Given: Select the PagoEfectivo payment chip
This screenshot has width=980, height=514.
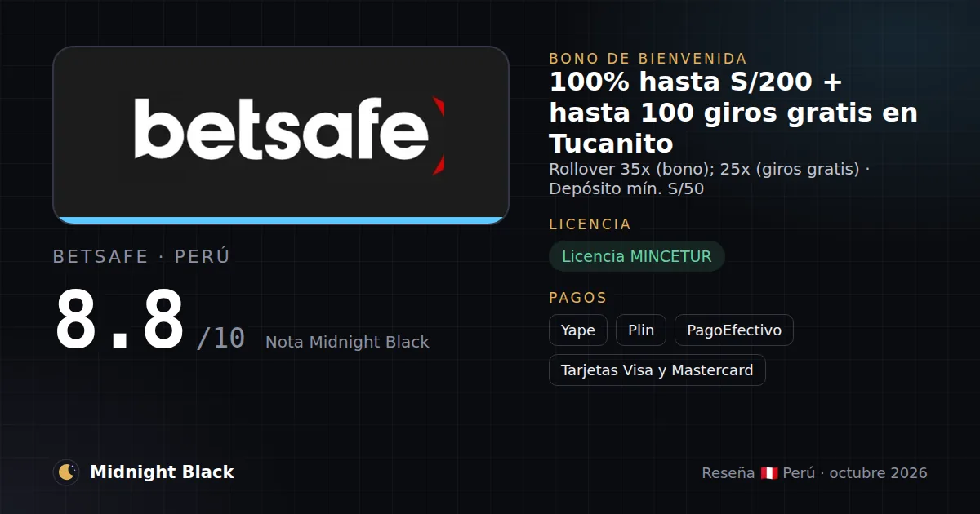Looking at the screenshot, I should click(x=734, y=330).
